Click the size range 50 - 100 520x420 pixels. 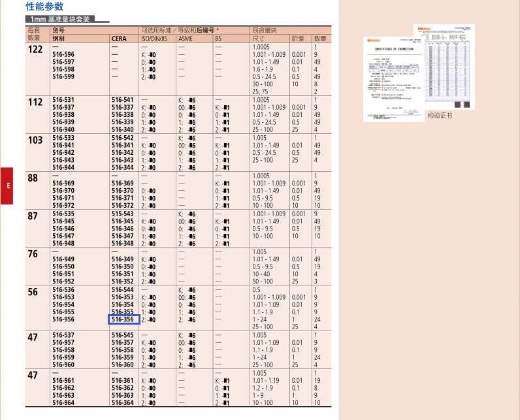(263, 282)
